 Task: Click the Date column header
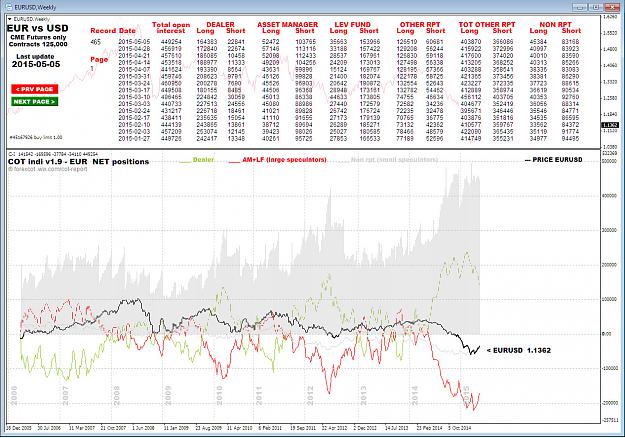(127, 31)
